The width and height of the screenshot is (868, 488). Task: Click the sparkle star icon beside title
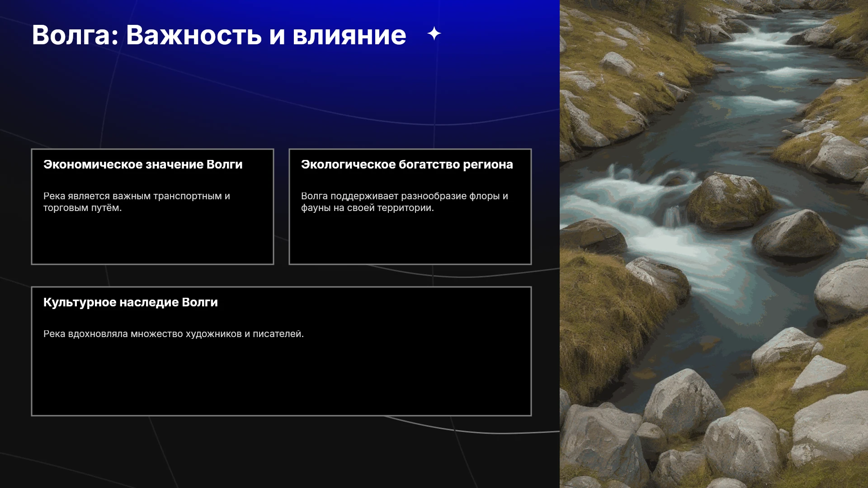click(434, 33)
